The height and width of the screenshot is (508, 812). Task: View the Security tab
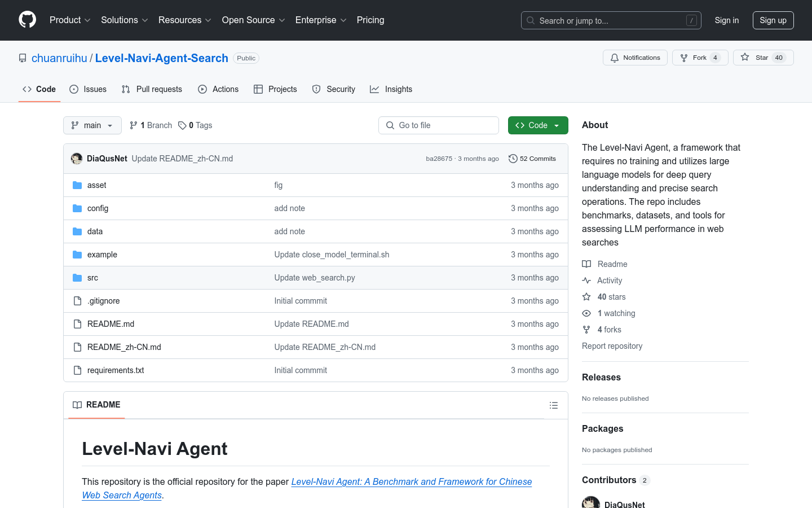coord(334,89)
